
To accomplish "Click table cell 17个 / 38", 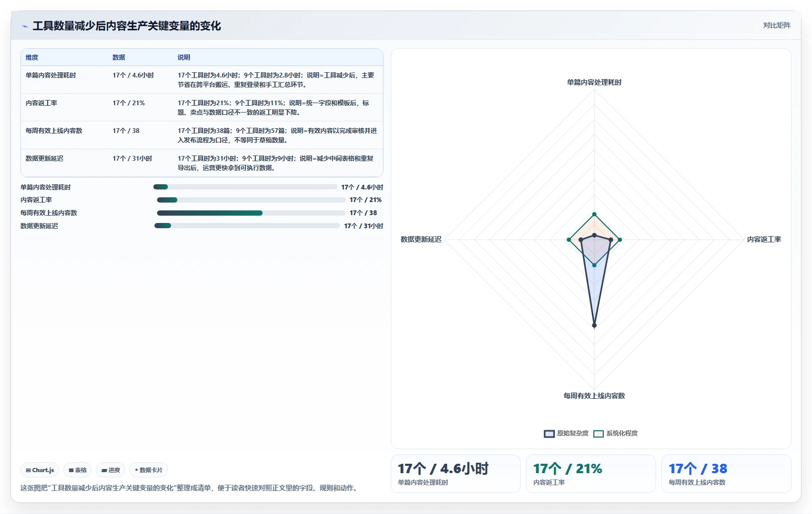I will tap(126, 131).
